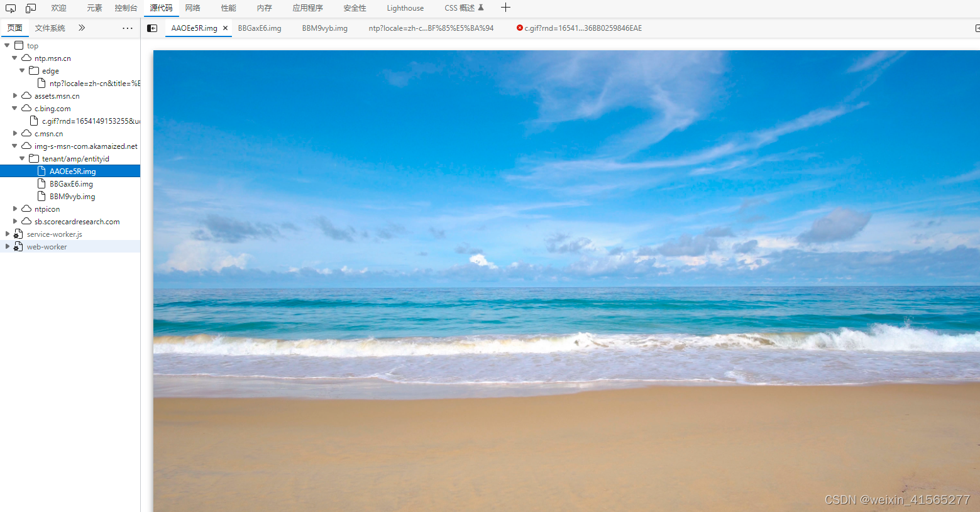Click the plus icon to add tool
Image resolution: width=980 pixels, height=512 pixels.
(x=505, y=8)
